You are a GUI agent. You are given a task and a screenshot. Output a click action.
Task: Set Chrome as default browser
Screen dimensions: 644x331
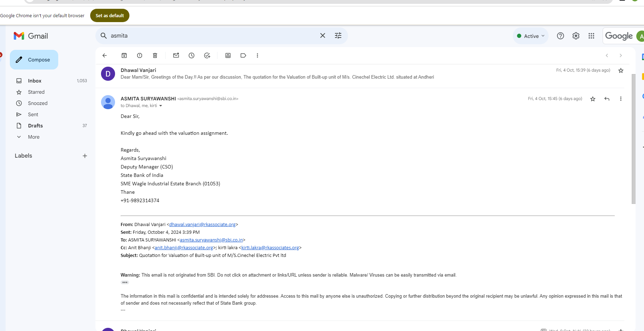click(110, 15)
